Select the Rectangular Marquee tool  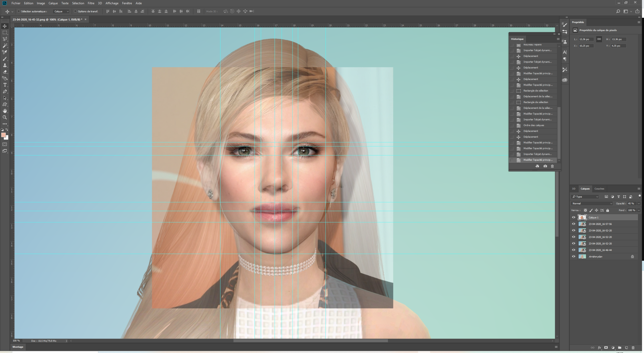5,33
